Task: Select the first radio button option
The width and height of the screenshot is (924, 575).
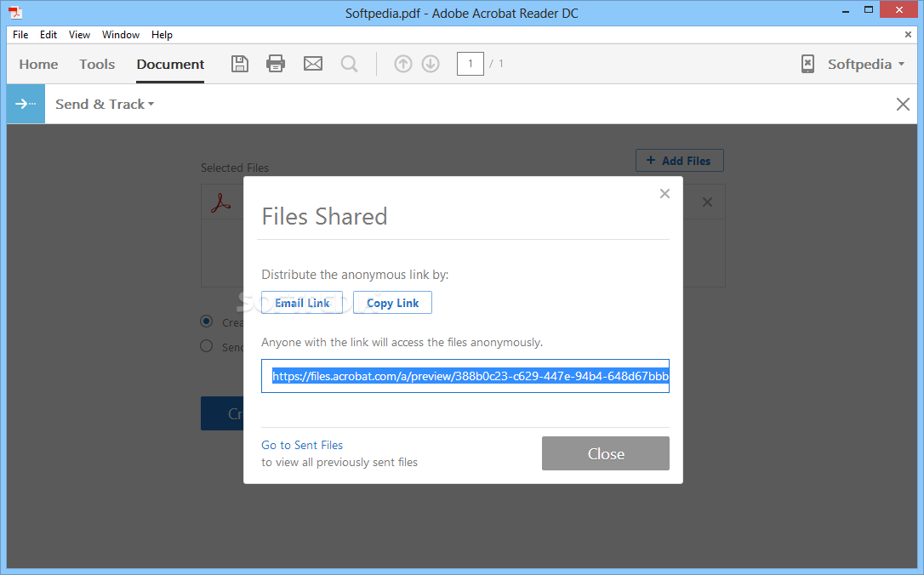Action: pos(206,321)
